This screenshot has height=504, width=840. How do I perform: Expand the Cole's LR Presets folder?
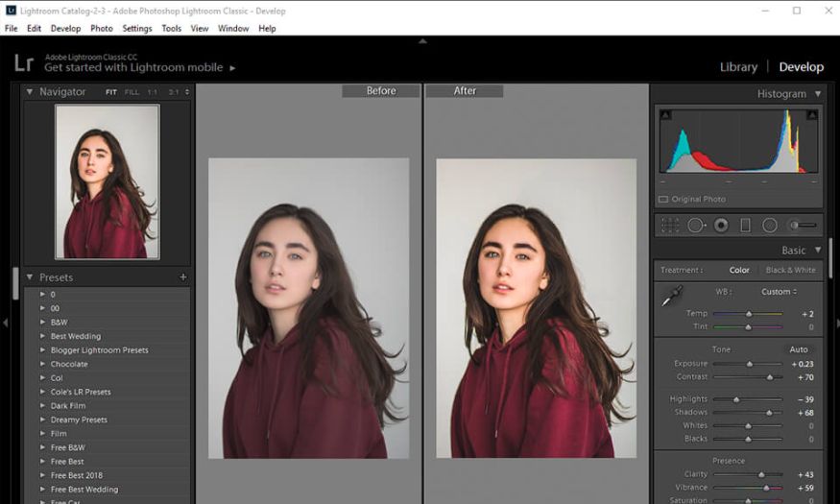42,392
